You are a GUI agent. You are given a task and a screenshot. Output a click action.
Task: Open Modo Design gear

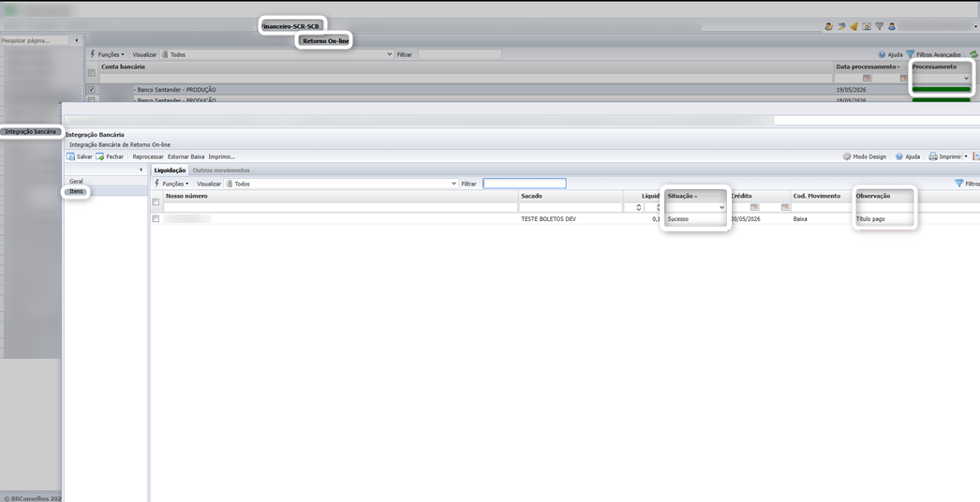847,157
